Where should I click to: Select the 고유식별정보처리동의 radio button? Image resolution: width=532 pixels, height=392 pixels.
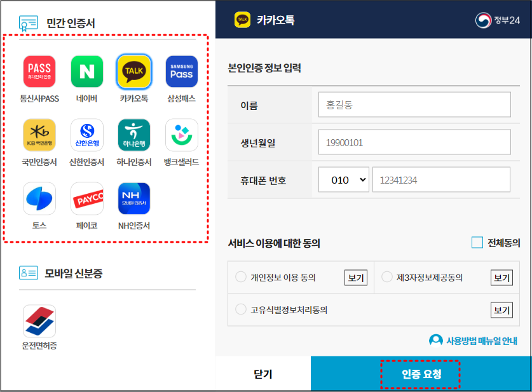click(x=240, y=309)
